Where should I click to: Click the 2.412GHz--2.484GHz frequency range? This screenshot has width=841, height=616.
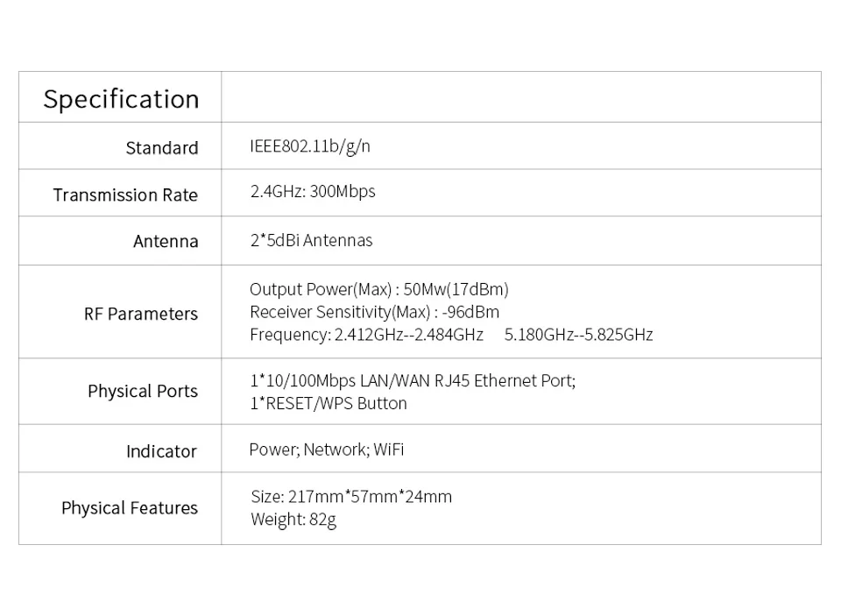(x=409, y=335)
